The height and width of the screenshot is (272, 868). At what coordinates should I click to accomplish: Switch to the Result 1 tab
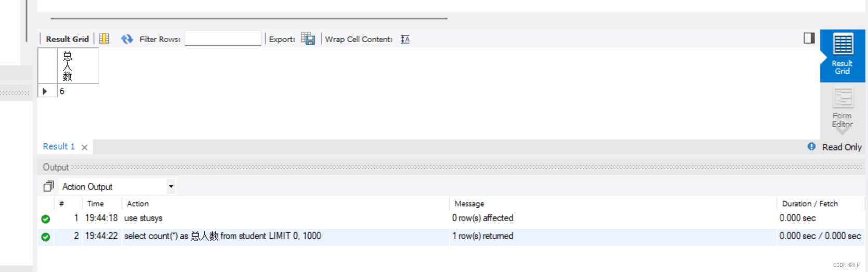[59, 146]
